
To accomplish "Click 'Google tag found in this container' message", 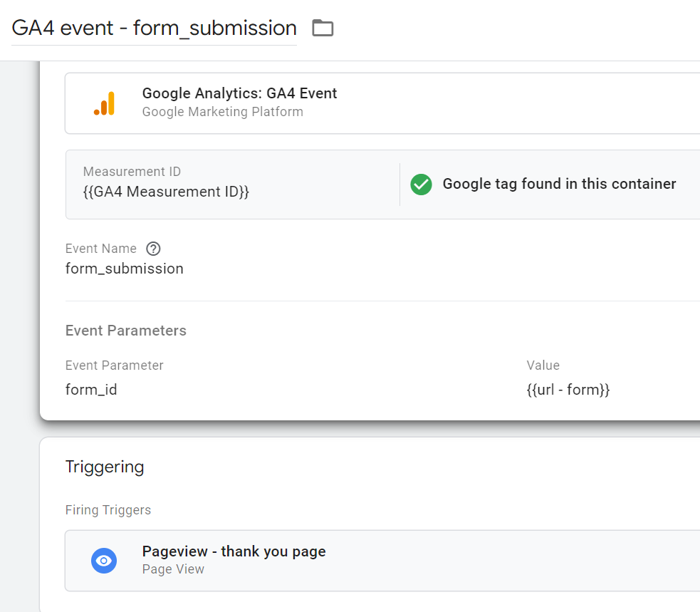I will point(559,184).
